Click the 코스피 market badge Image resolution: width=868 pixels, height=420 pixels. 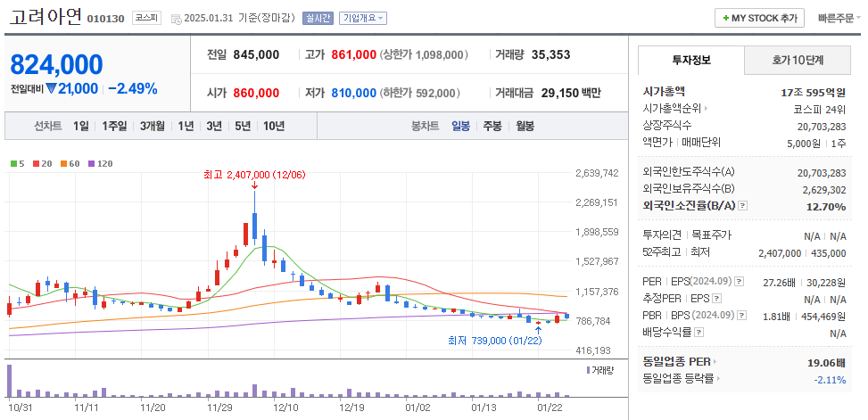(146, 18)
